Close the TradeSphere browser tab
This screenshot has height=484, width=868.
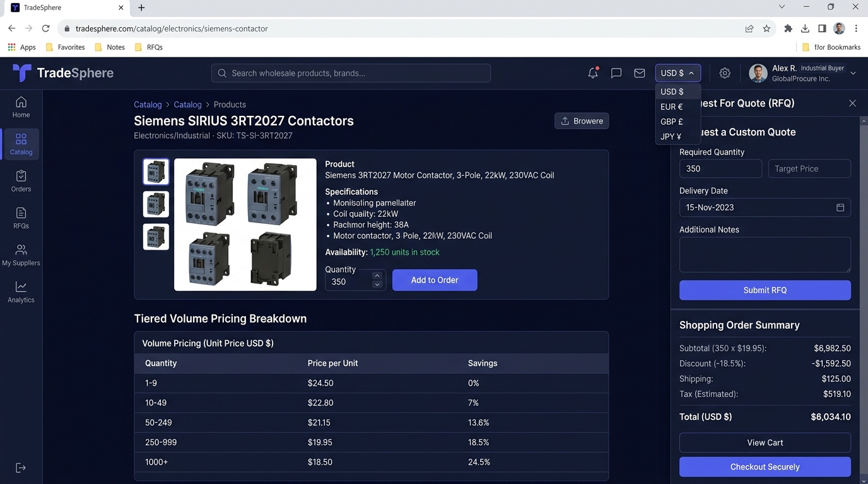coord(121,8)
